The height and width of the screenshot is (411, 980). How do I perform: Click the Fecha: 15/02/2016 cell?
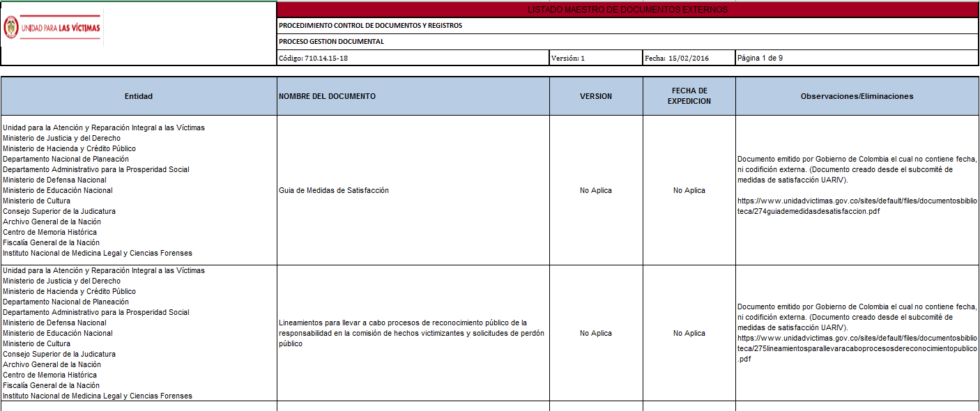pyautogui.click(x=689, y=58)
